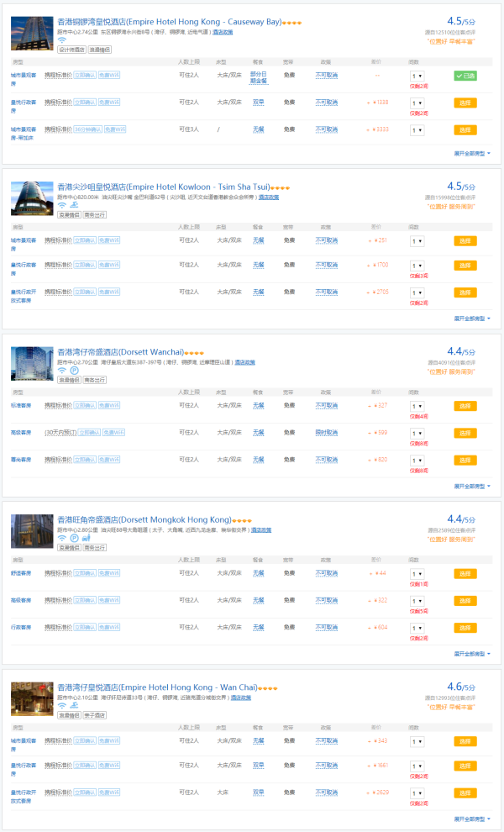Expand 展开全部房型 for Empire Hotel Wan Chai

coord(472,819)
